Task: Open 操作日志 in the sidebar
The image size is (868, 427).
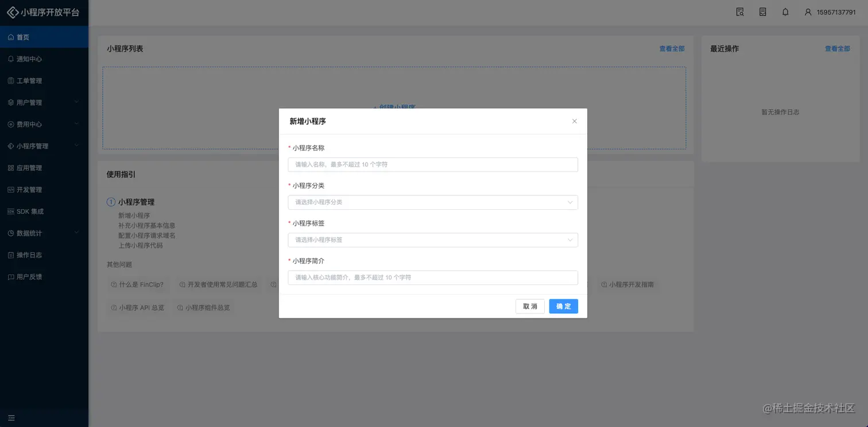Action: pyautogui.click(x=44, y=255)
